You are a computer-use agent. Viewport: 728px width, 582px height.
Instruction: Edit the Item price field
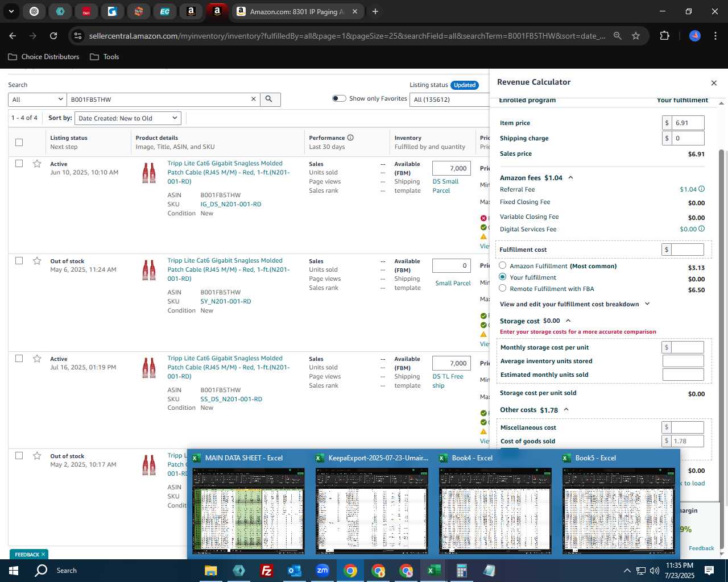688,123
